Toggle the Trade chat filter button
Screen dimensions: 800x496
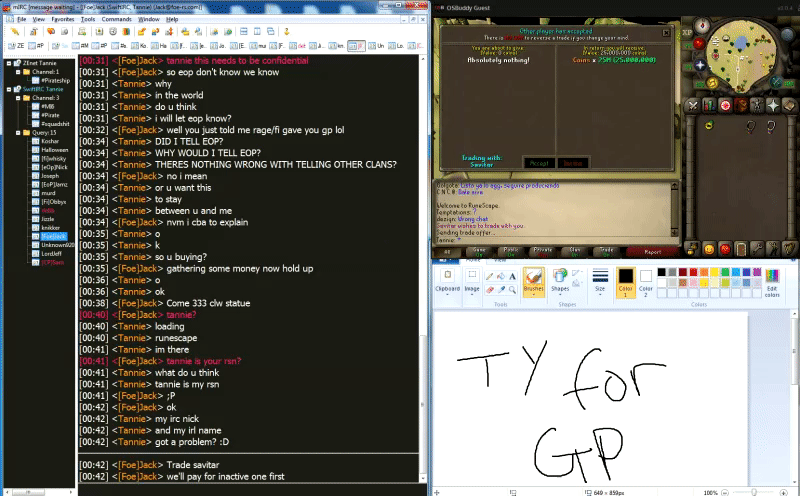coord(607,252)
